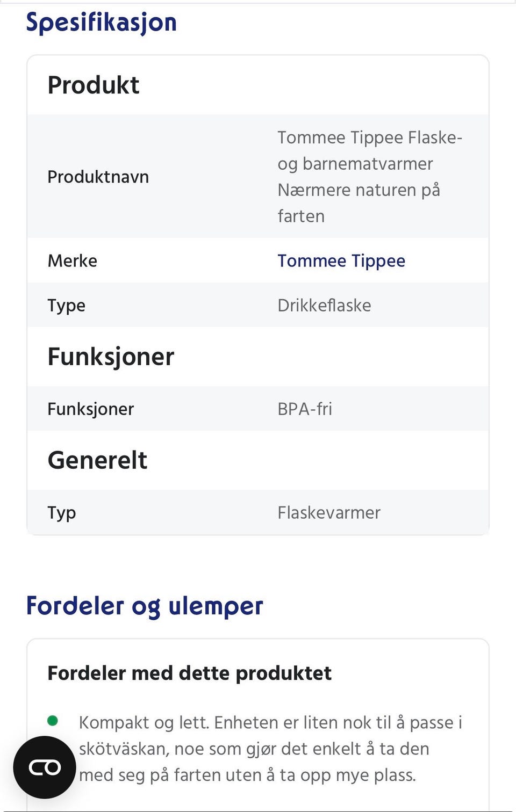Open the Tommee Tippee brand link
This screenshot has height=812, width=516.
[341, 261]
